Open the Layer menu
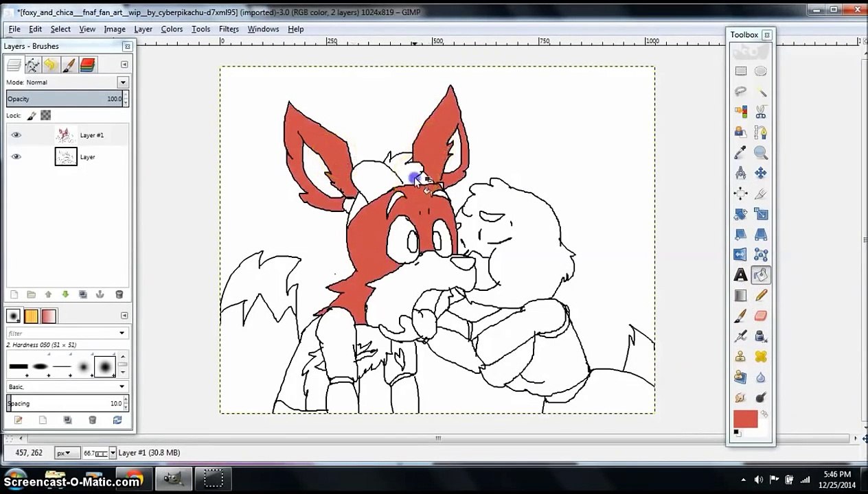This screenshot has width=868, height=494. click(143, 29)
